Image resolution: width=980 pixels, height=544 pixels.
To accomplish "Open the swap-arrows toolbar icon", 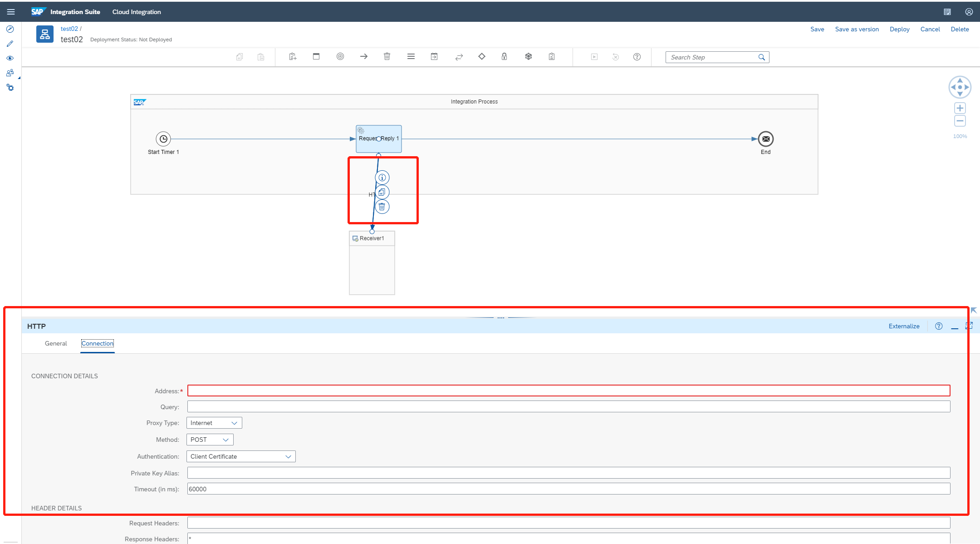I will tap(459, 57).
